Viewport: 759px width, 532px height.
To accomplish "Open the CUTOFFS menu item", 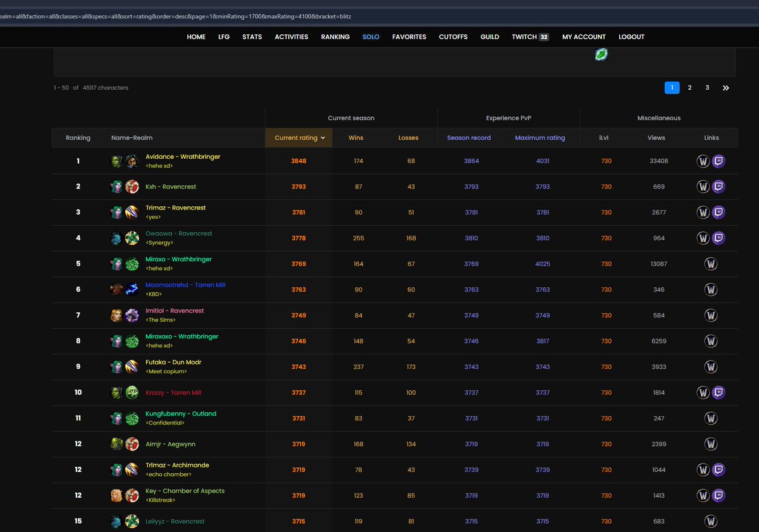I will (453, 37).
